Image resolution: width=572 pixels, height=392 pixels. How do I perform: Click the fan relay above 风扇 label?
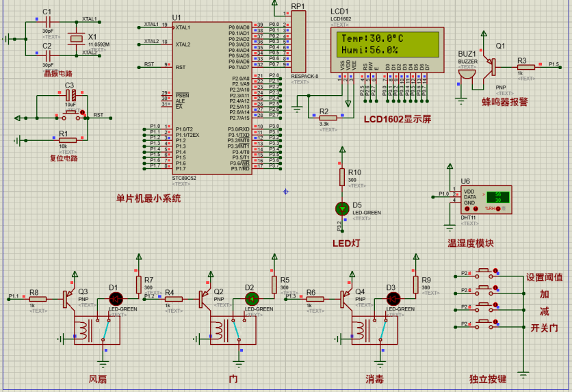97,330
